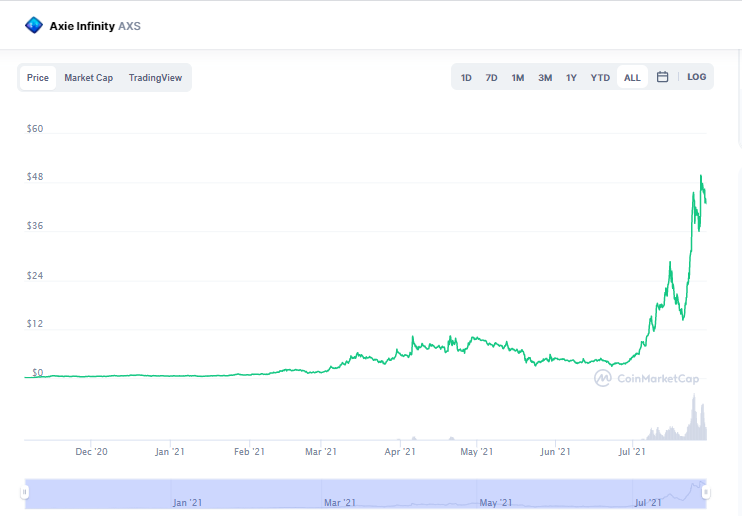Image resolution: width=742 pixels, height=516 pixels.
Task: Click the right handle of range navigator
Action: 706,492
